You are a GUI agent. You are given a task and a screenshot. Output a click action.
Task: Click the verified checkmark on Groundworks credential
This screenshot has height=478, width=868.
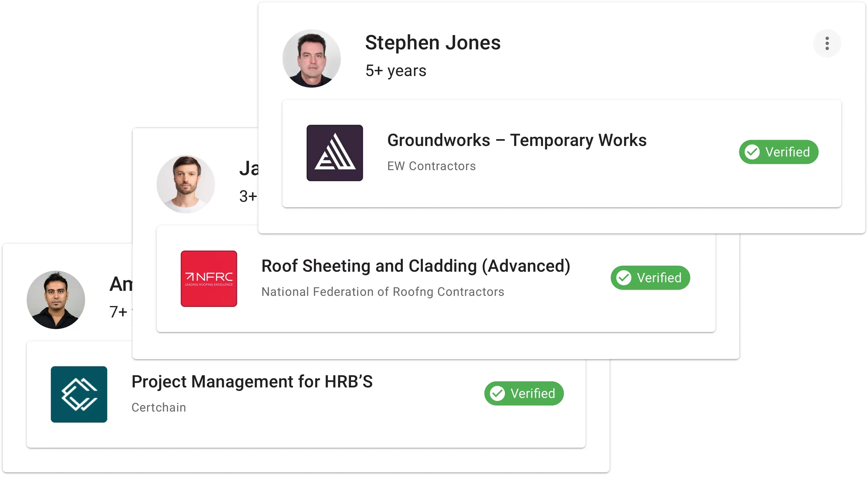pos(752,152)
